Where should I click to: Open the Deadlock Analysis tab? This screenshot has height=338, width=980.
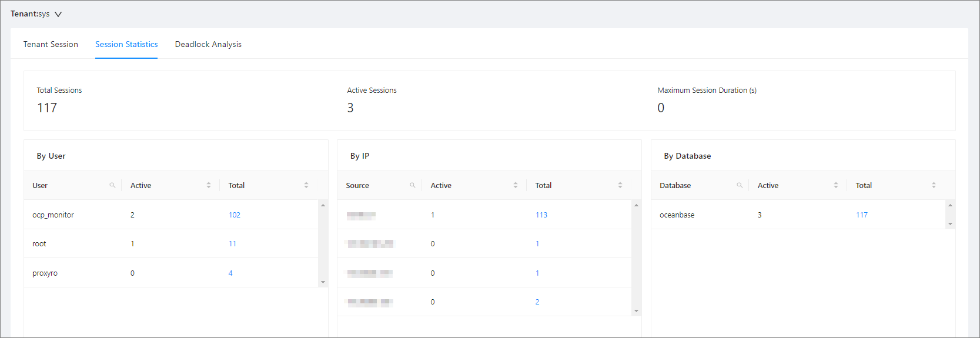pyautogui.click(x=208, y=45)
